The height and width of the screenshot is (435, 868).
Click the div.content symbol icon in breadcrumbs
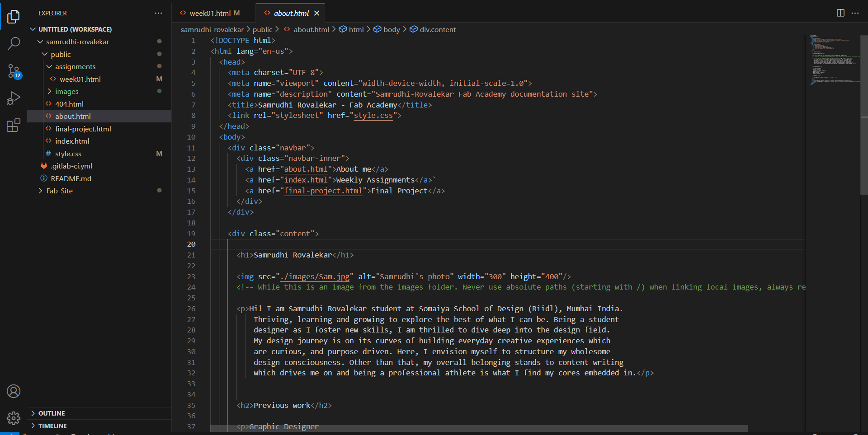point(414,29)
